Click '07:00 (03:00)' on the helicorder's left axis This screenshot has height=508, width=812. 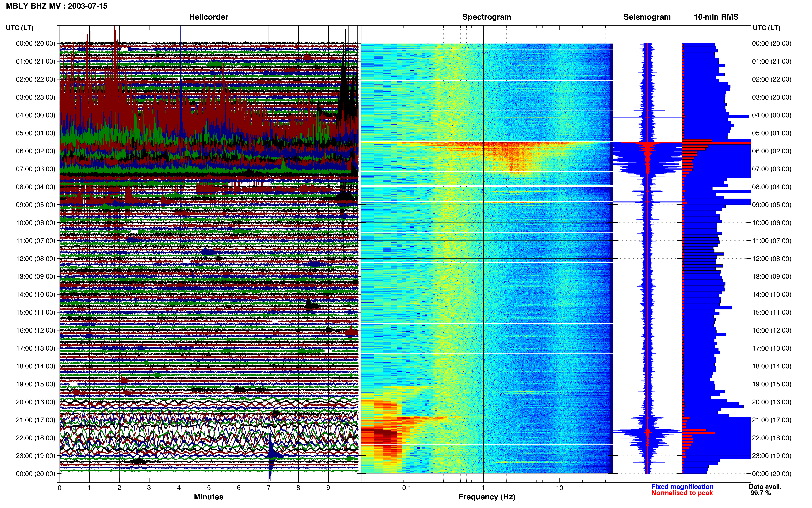tap(36, 169)
